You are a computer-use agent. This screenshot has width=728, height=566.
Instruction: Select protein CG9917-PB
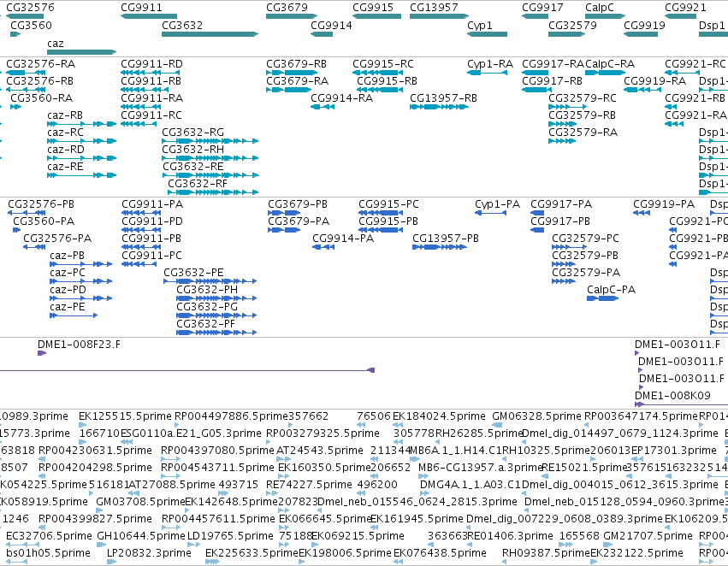pyautogui.click(x=560, y=221)
